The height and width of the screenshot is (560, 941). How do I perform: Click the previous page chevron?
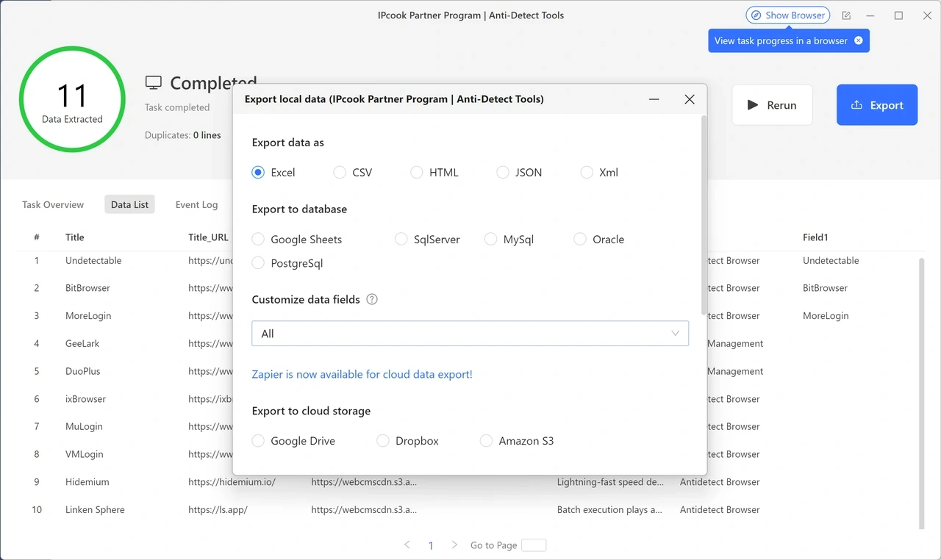[x=407, y=545]
